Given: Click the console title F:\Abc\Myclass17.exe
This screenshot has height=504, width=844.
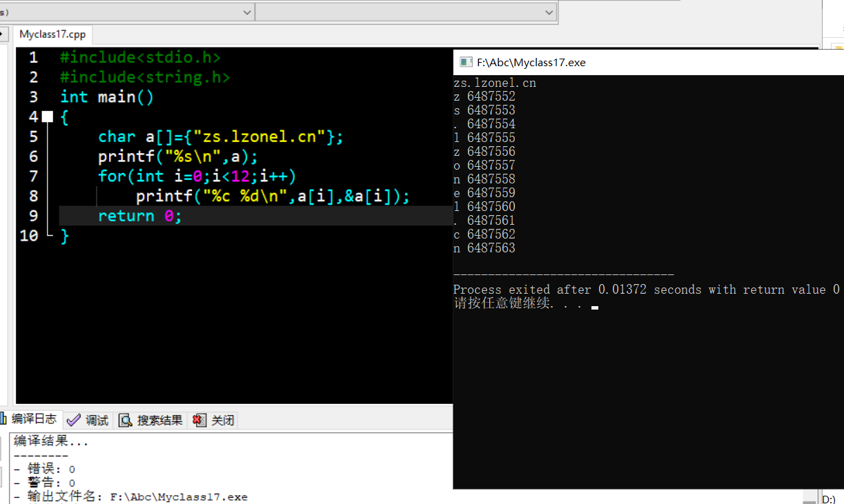Looking at the screenshot, I should point(531,62).
